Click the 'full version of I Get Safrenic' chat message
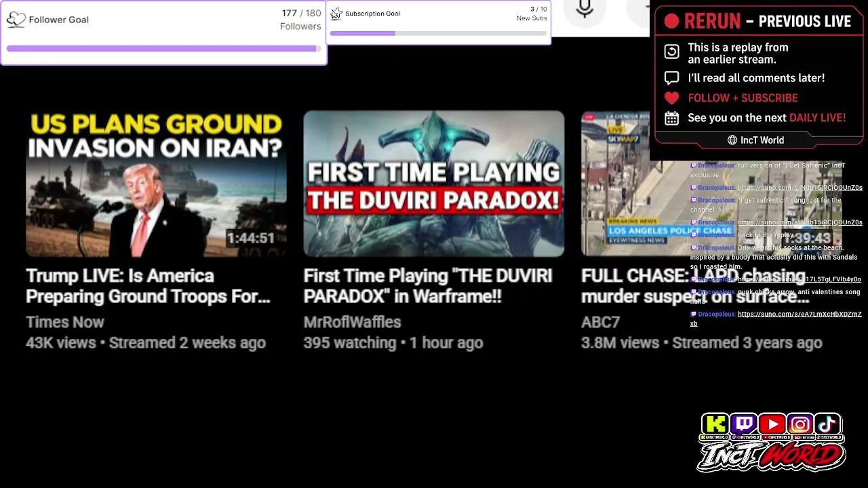868x488 pixels. [x=768, y=170]
